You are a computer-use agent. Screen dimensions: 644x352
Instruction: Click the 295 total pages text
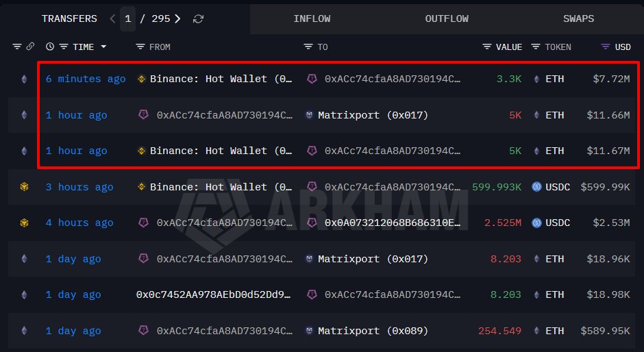160,19
